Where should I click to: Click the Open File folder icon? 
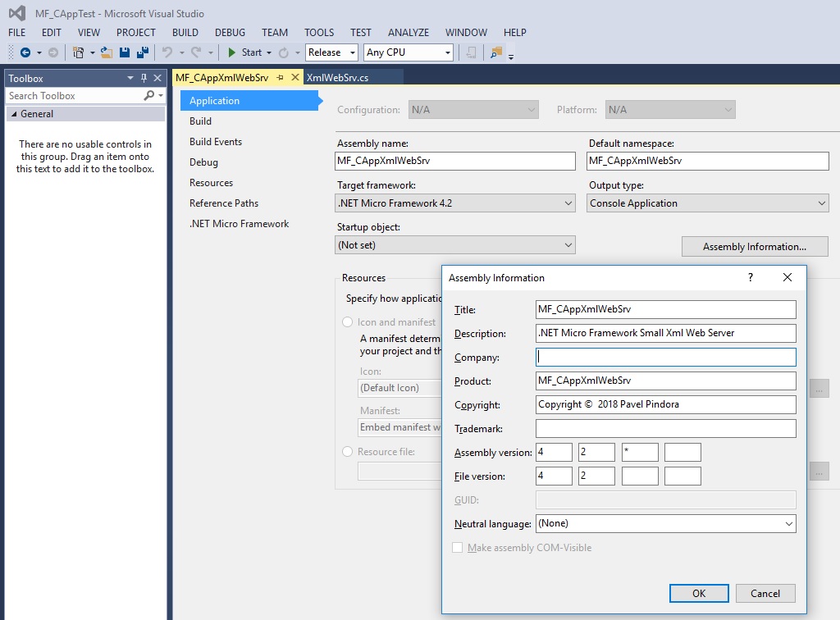[x=107, y=52]
